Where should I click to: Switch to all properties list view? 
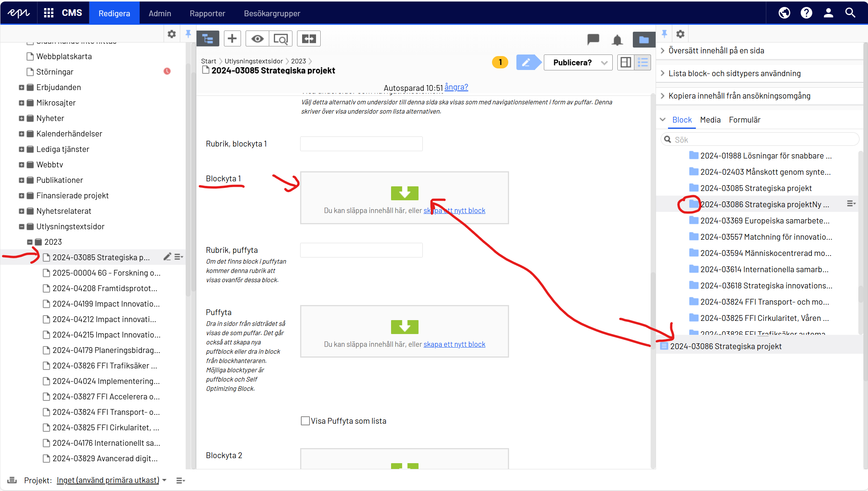[x=643, y=63]
